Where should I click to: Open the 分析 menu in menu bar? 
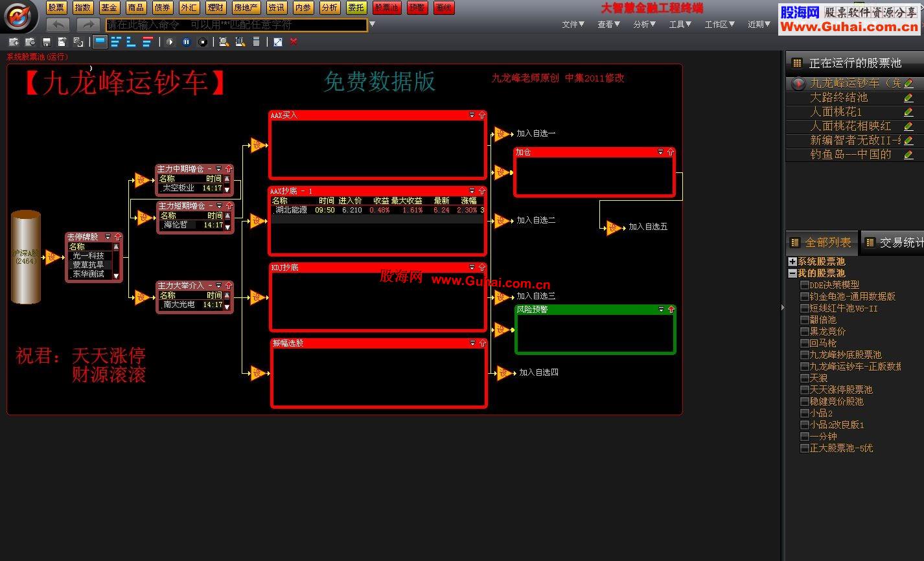tap(644, 25)
